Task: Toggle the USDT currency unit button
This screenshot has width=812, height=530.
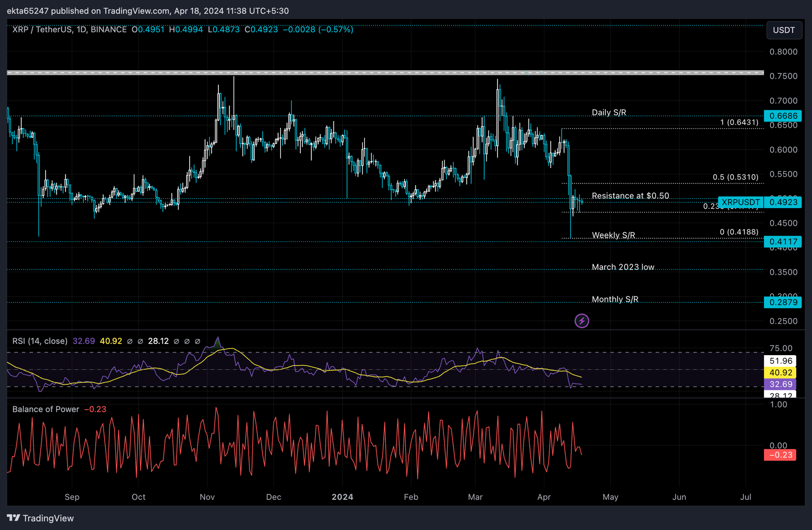Action: [x=785, y=30]
